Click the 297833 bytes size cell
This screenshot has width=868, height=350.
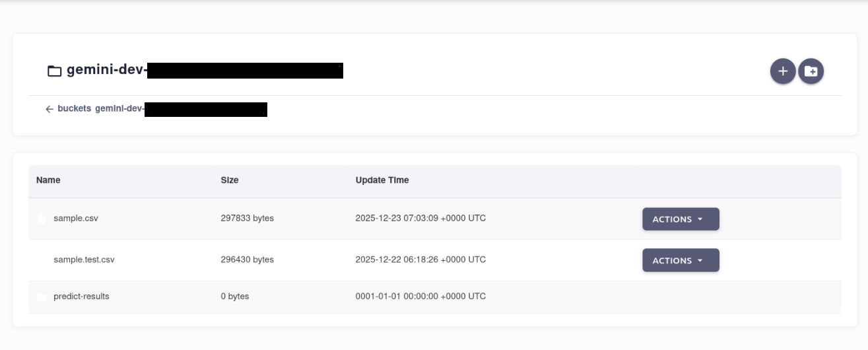tap(247, 218)
